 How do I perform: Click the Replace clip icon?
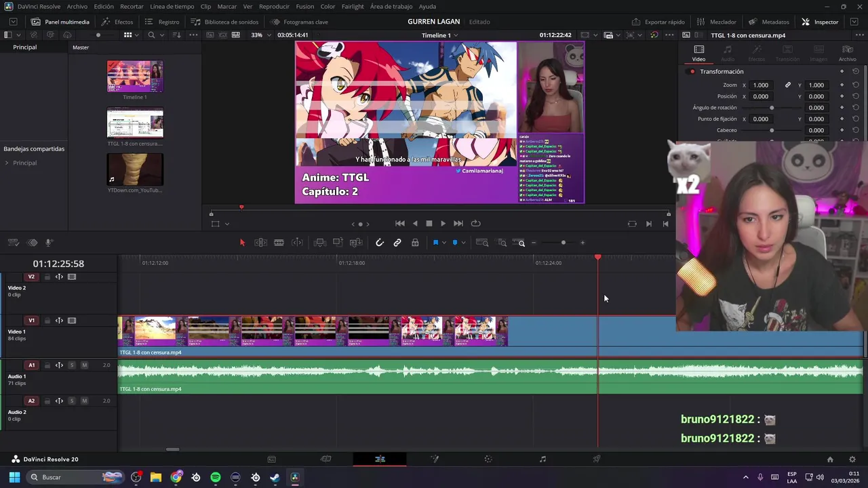click(x=356, y=243)
